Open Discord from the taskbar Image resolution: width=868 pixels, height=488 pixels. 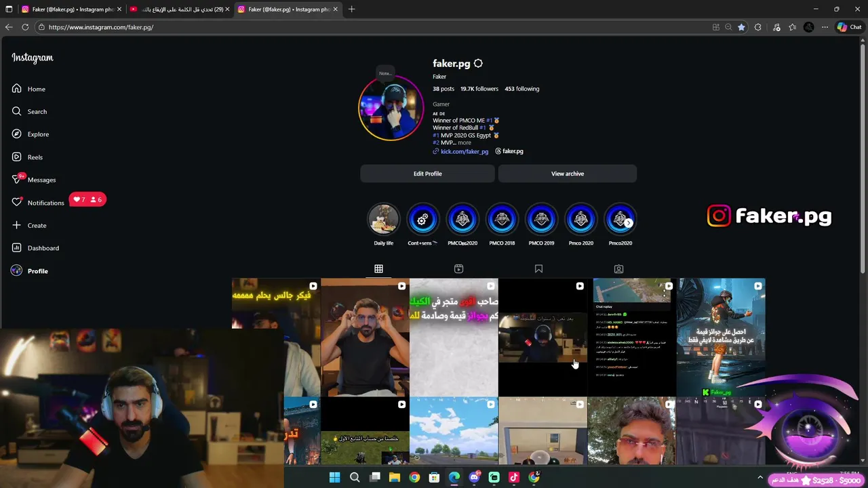(474, 478)
